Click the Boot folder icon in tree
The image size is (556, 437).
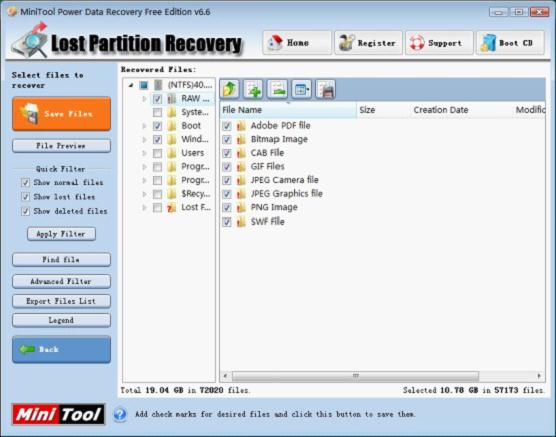click(172, 126)
